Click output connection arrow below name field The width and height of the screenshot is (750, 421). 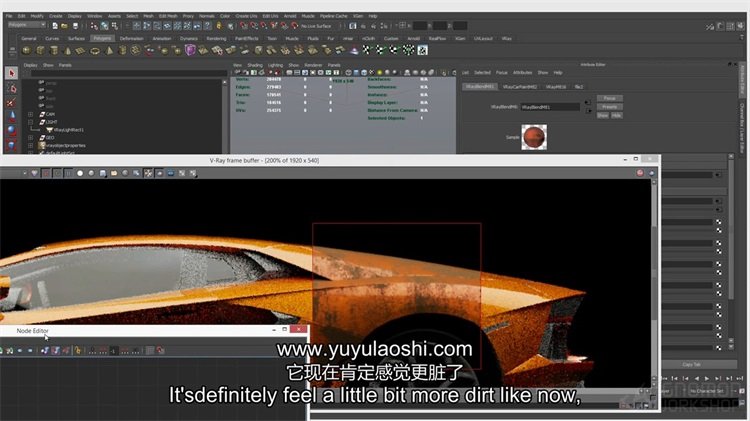coord(589,111)
